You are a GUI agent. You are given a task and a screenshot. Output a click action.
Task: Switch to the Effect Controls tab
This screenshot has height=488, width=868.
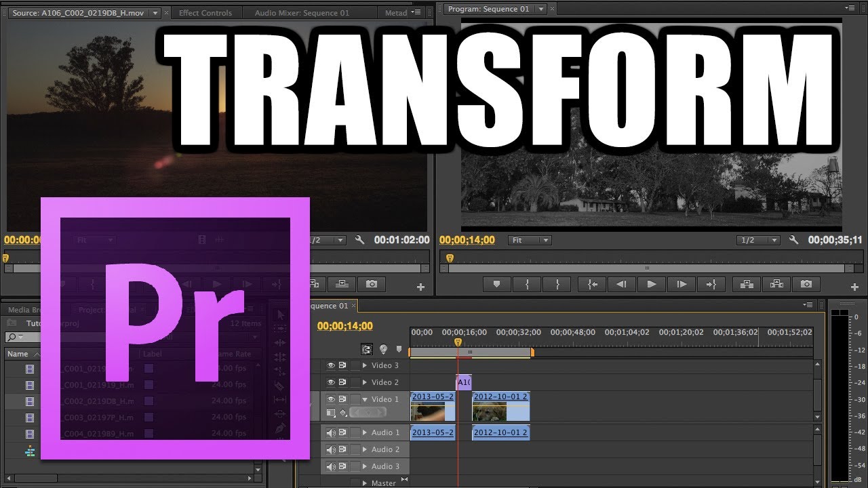[205, 13]
